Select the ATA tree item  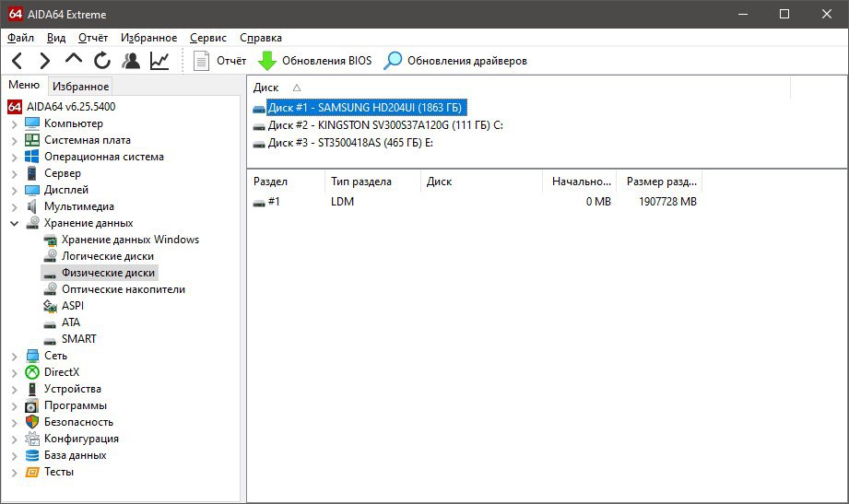click(71, 322)
